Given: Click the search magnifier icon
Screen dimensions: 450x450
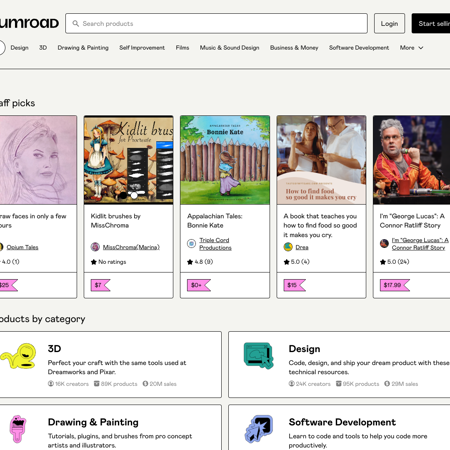Looking at the screenshot, I should (76, 24).
